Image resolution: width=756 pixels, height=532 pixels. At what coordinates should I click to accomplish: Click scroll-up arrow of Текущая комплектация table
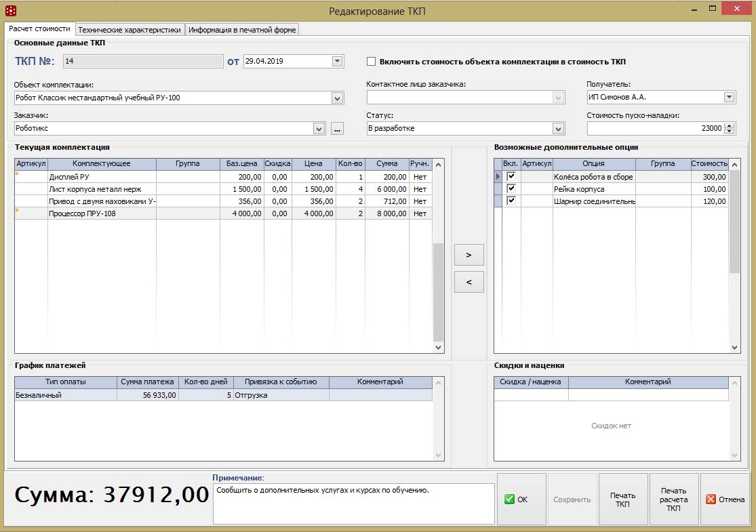438,165
